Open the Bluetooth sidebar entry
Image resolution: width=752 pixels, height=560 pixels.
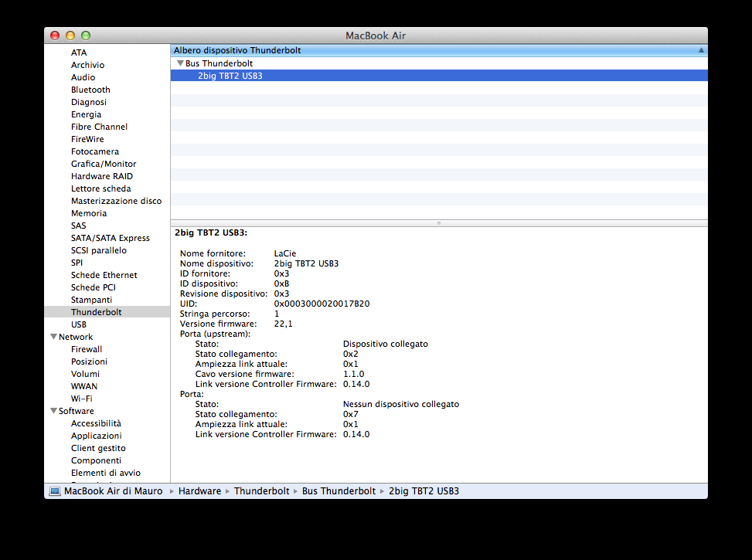click(x=90, y=90)
